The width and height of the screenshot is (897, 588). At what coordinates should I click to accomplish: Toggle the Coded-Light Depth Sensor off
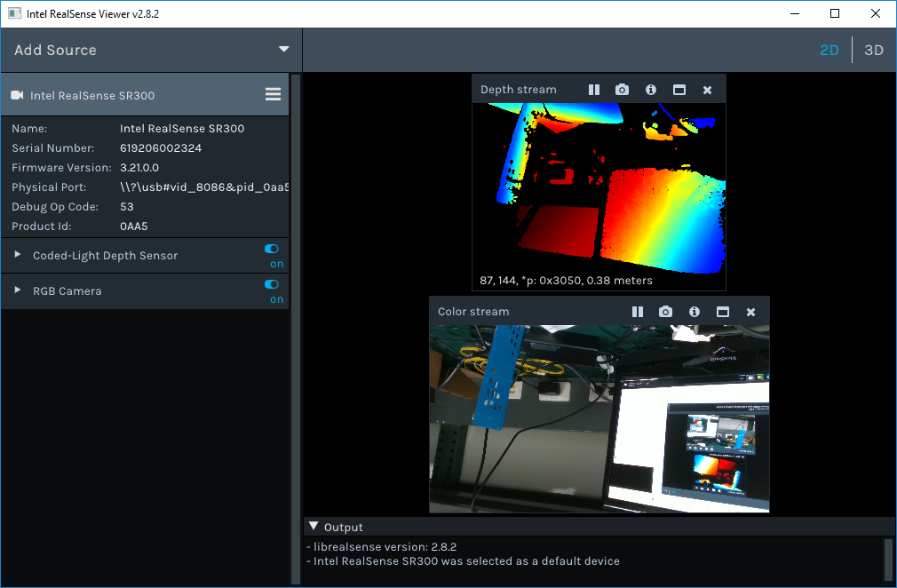(272, 250)
